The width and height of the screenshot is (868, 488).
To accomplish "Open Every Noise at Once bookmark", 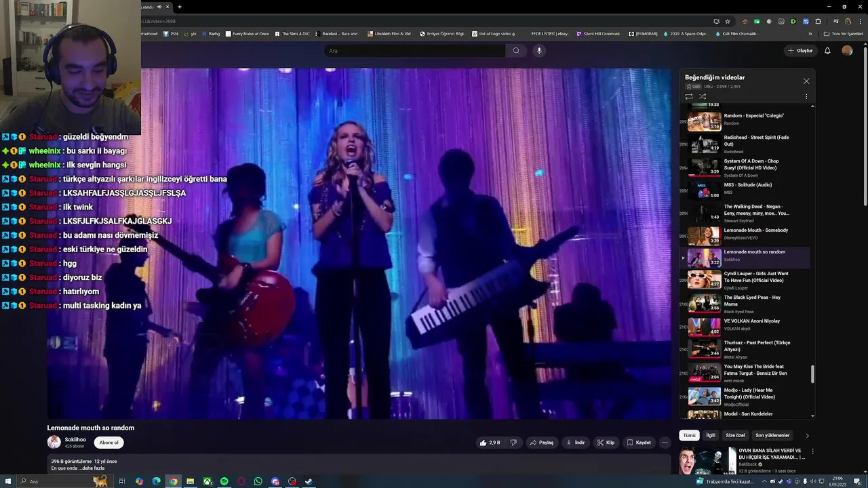I will [248, 33].
